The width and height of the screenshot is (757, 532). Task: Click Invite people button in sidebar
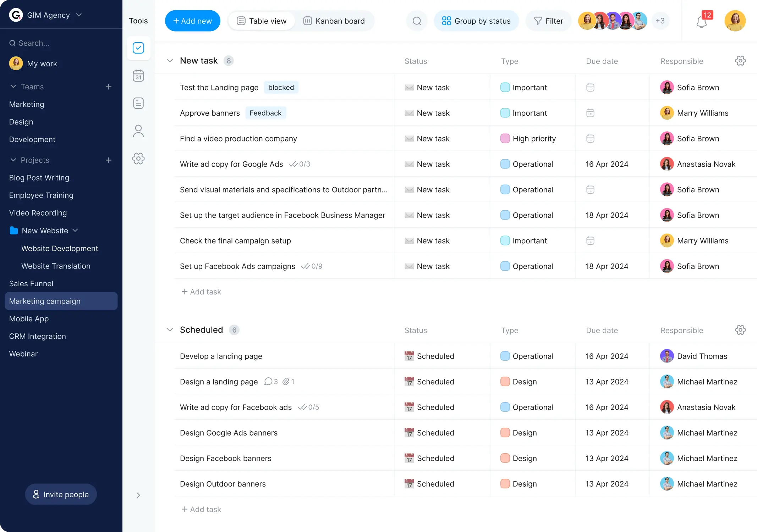click(60, 494)
